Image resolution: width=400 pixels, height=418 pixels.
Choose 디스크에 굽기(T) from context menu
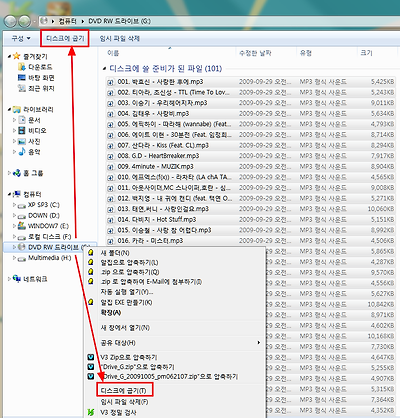[x=123, y=390]
